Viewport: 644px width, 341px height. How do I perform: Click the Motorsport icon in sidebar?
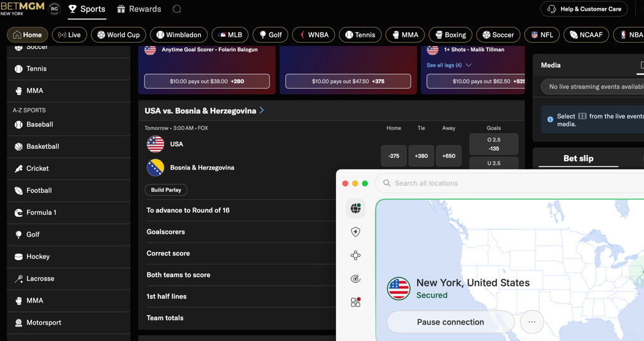tap(18, 323)
